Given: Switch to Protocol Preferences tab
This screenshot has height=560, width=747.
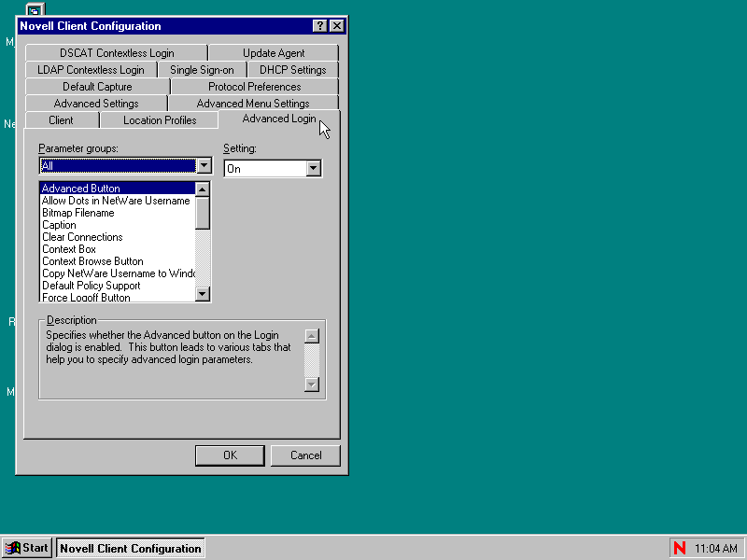Looking at the screenshot, I should click(x=254, y=87).
